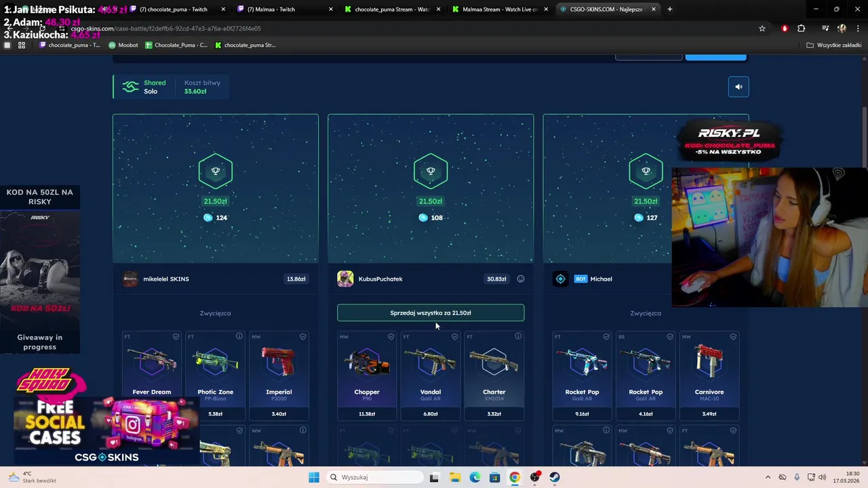
Task: Close the Malmaa Twitch tab
Action: tap(331, 9)
